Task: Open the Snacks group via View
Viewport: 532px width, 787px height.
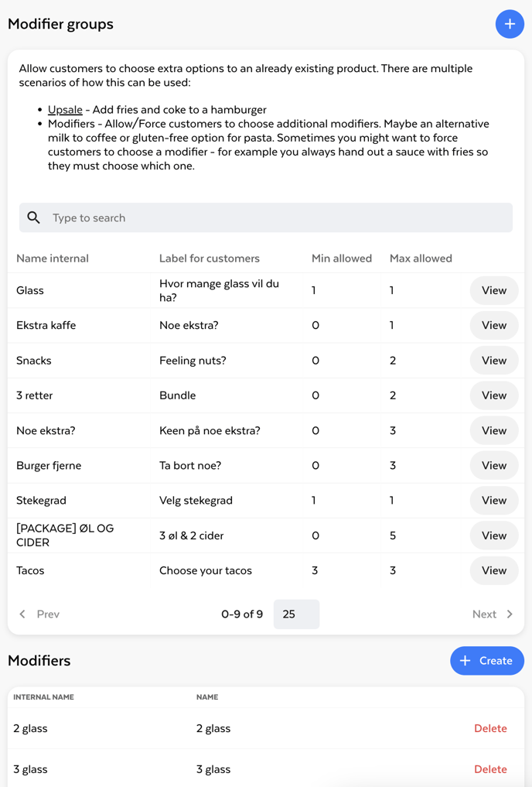Action: click(493, 361)
